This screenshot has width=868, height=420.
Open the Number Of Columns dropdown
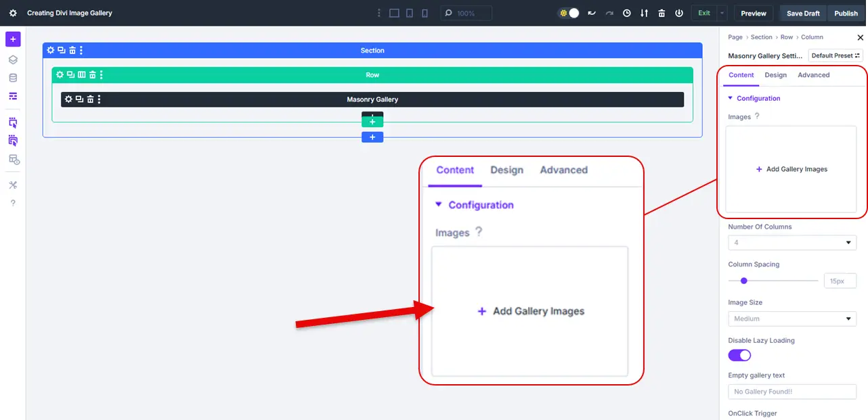coord(792,242)
